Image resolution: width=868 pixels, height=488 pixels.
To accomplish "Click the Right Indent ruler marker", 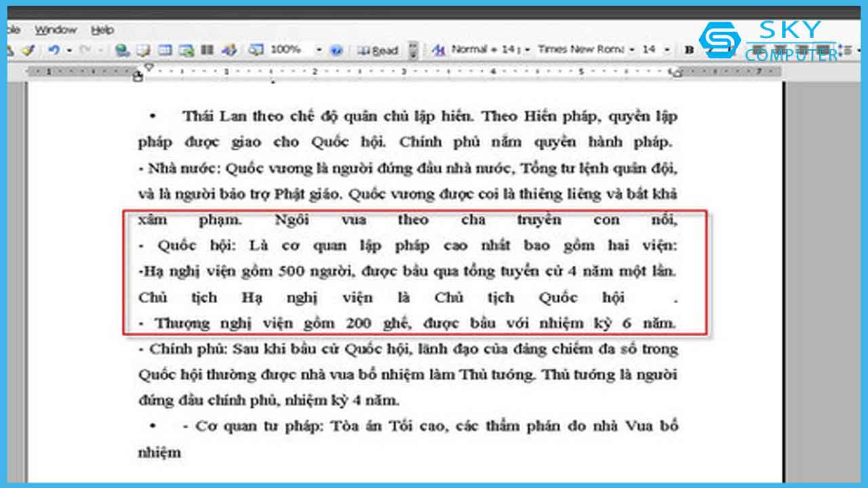I will tap(677, 73).
